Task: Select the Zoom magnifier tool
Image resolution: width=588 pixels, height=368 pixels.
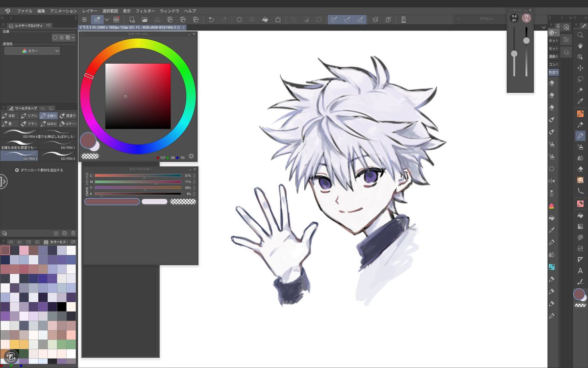Action: pyautogui.click(x=581, y=34)
